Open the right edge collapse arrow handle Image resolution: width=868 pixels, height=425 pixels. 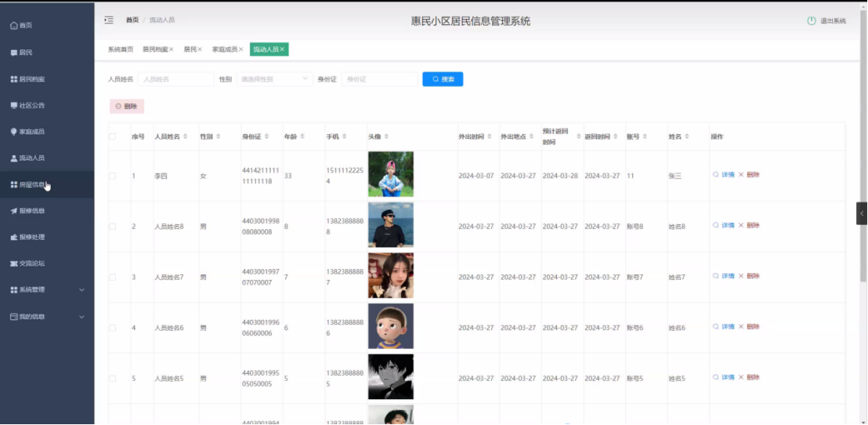[x=862, y=213]
